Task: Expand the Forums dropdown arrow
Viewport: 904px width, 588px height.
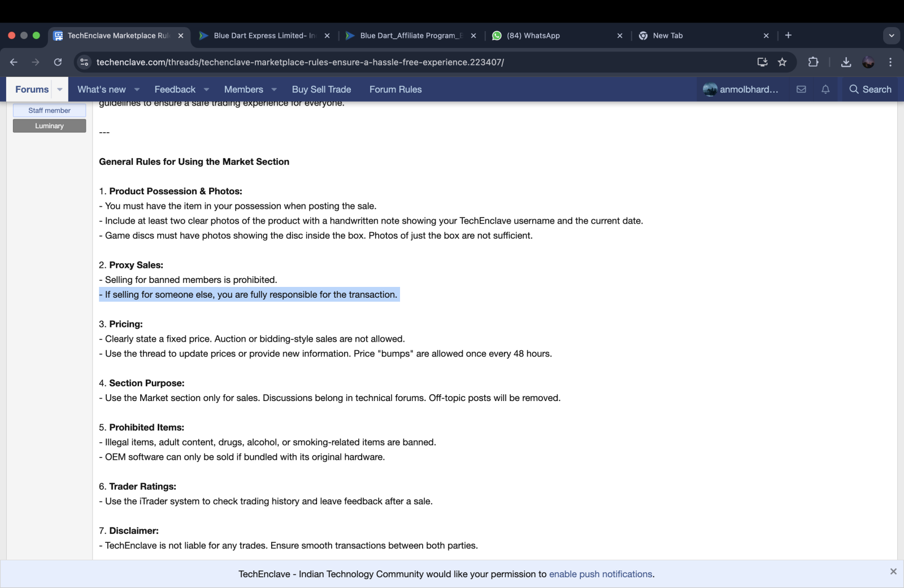Action: (x=60, y=89)
